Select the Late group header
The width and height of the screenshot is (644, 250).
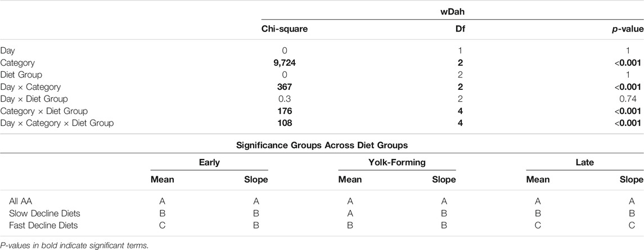point(584,162)
